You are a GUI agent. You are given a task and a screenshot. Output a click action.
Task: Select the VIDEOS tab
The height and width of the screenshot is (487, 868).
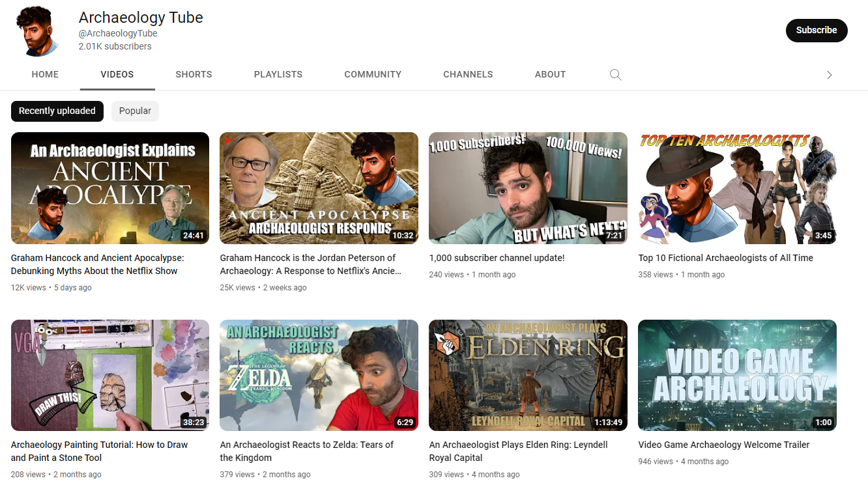click(x=117, y=74)
